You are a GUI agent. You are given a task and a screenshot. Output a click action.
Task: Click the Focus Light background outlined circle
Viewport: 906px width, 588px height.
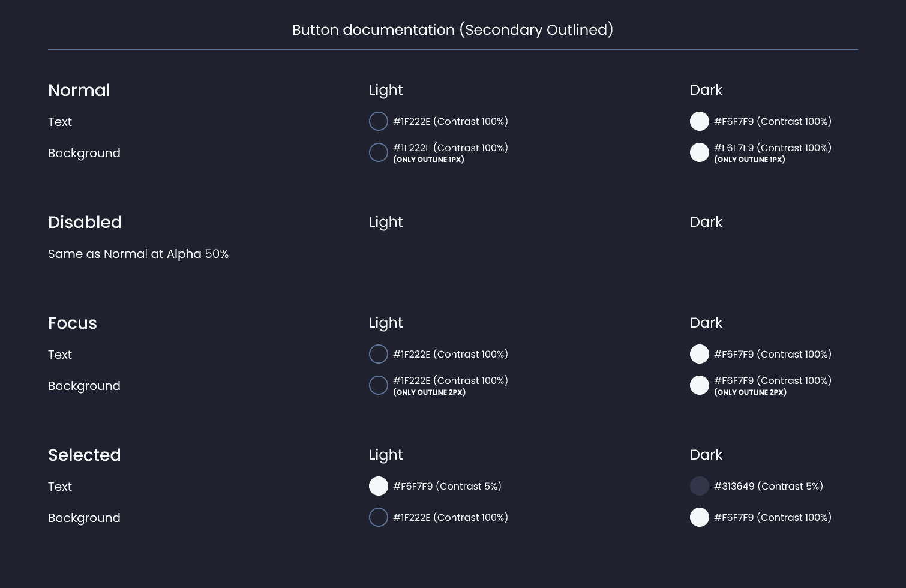(378, 385)
